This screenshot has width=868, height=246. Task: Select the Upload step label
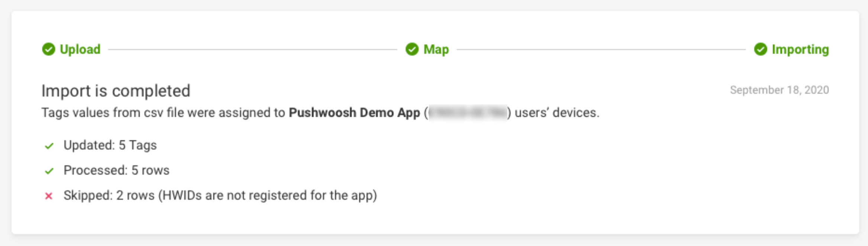[80, 49]
